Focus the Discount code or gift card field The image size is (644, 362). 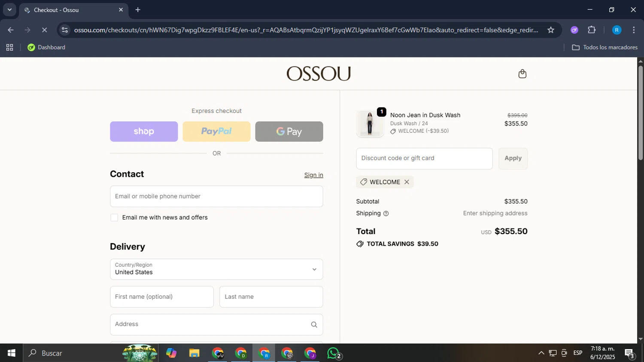pyautogui.click(x=424, y=158)
